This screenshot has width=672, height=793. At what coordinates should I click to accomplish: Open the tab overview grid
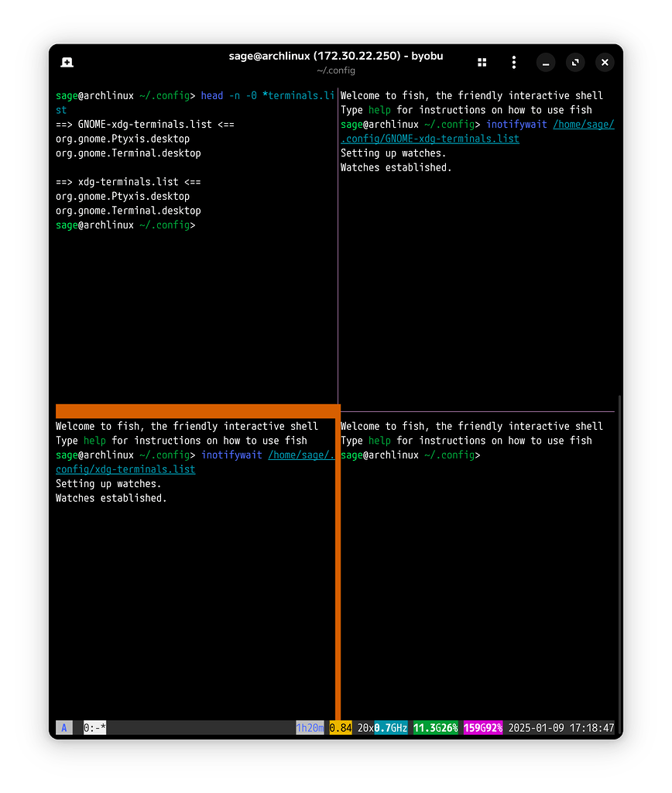click(x=482, y=62)
